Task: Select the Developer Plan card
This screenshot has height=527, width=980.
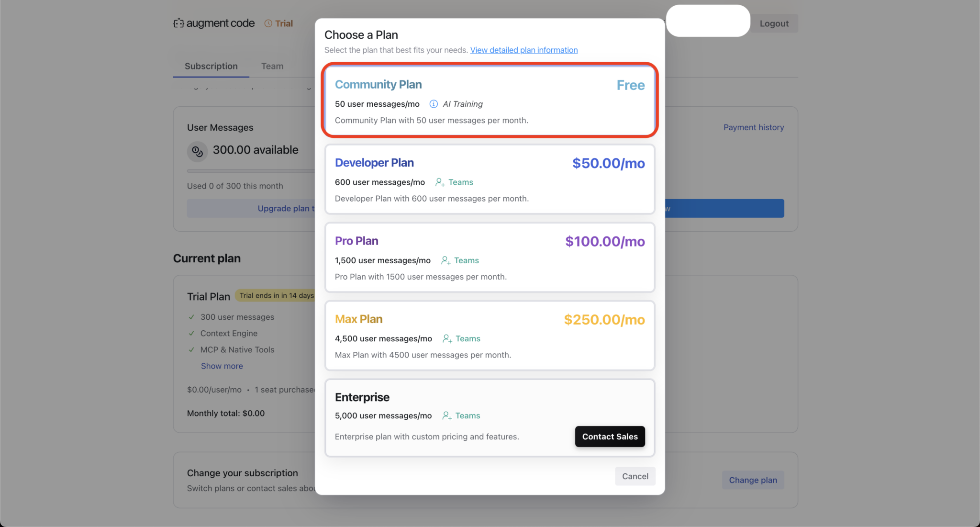Action: point(490,179)
